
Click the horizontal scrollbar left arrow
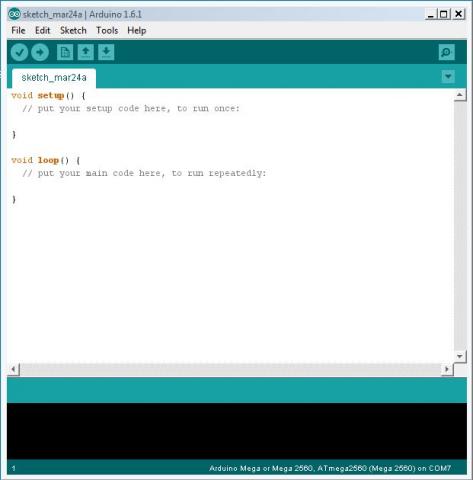tap(13, 369)
